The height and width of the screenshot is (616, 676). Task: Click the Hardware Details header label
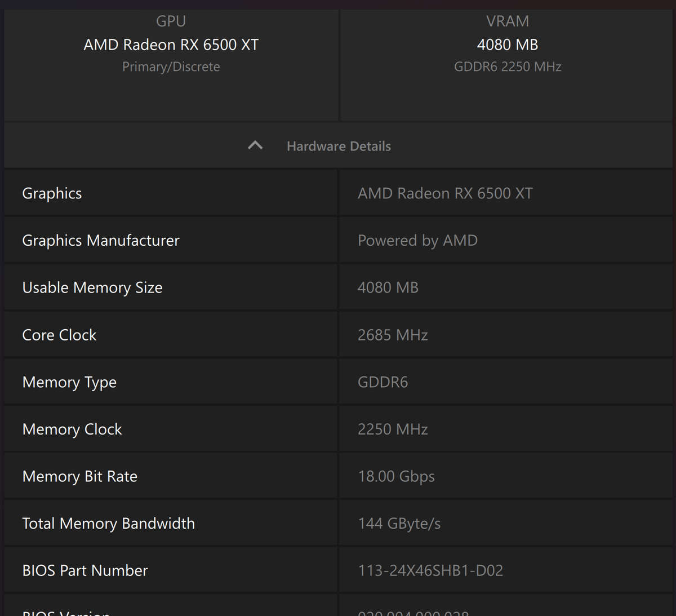(x=339, y=147)
